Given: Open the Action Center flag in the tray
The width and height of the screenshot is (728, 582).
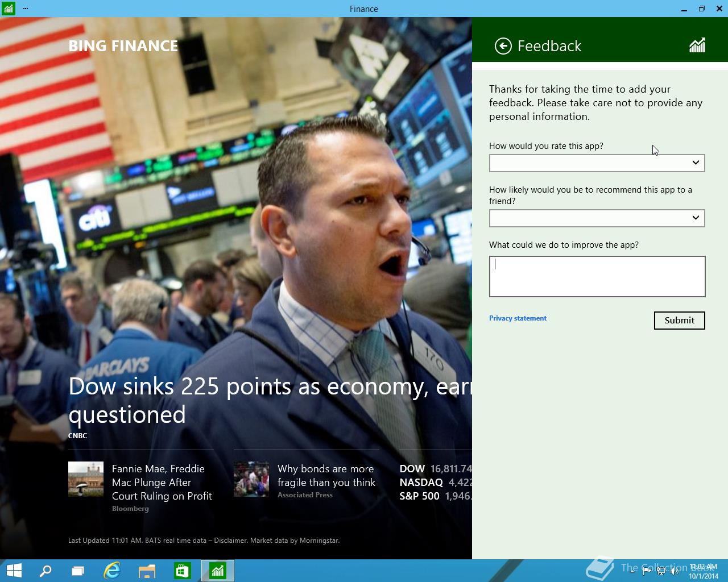Looking at the screenshot, I should [647, 572].
